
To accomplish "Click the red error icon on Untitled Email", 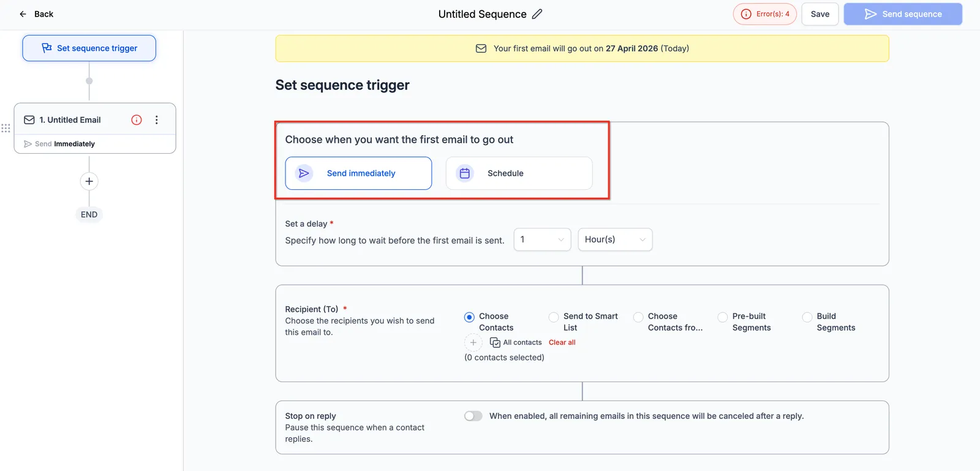I will 137,120.
